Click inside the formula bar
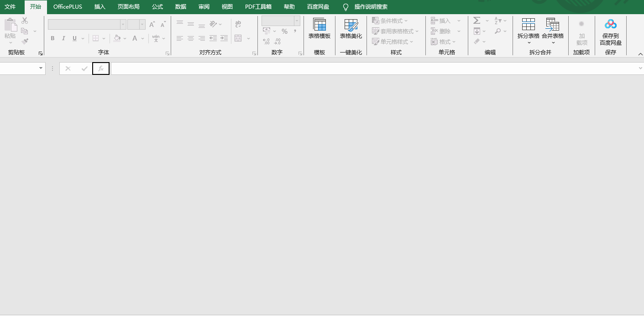 pos(319,68)
